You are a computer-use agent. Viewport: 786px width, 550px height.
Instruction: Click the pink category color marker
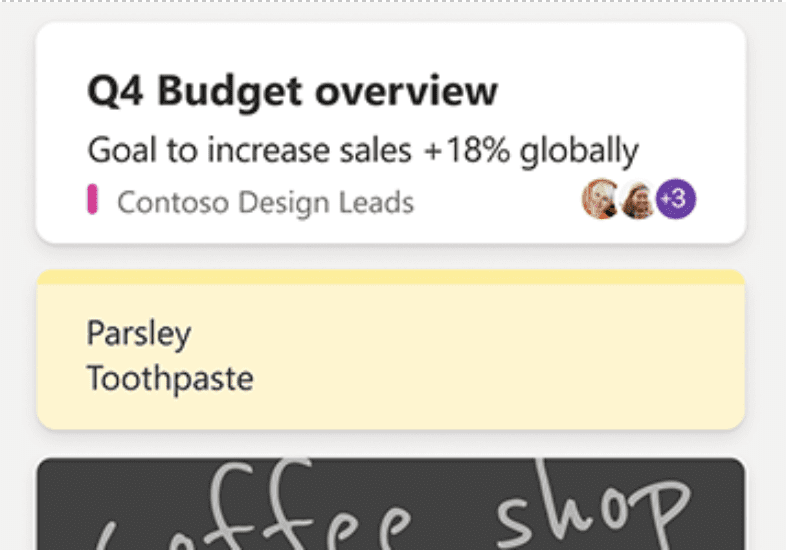[x=92, y=200]
